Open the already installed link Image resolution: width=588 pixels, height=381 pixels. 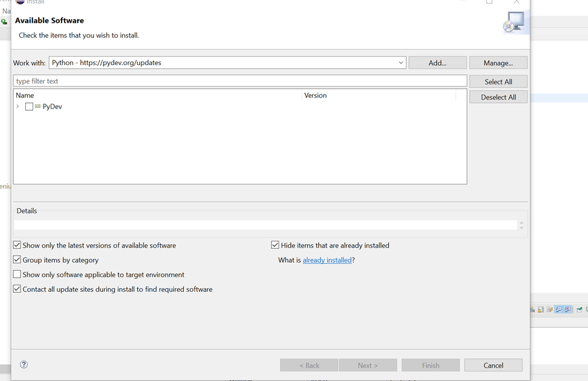pos(326,260)
